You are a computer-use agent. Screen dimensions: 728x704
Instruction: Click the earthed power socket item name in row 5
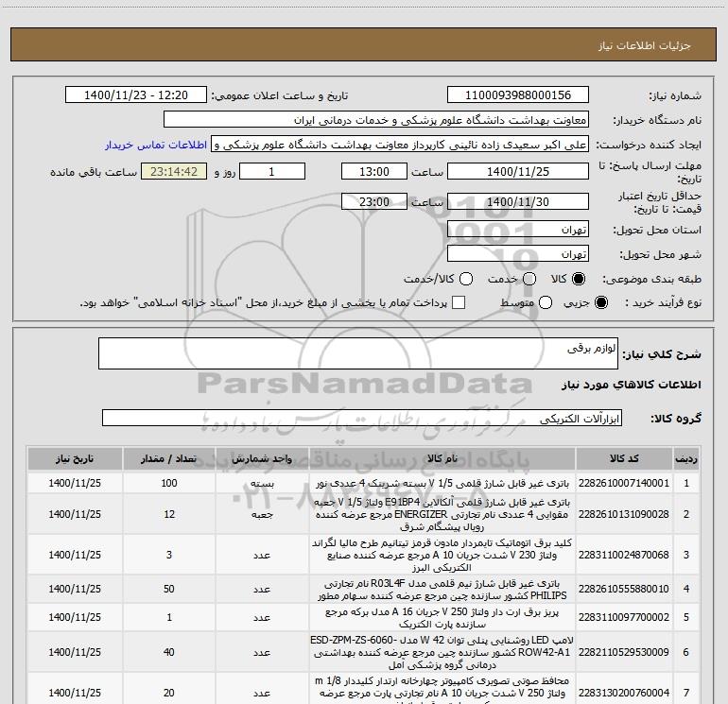[442, 618]
